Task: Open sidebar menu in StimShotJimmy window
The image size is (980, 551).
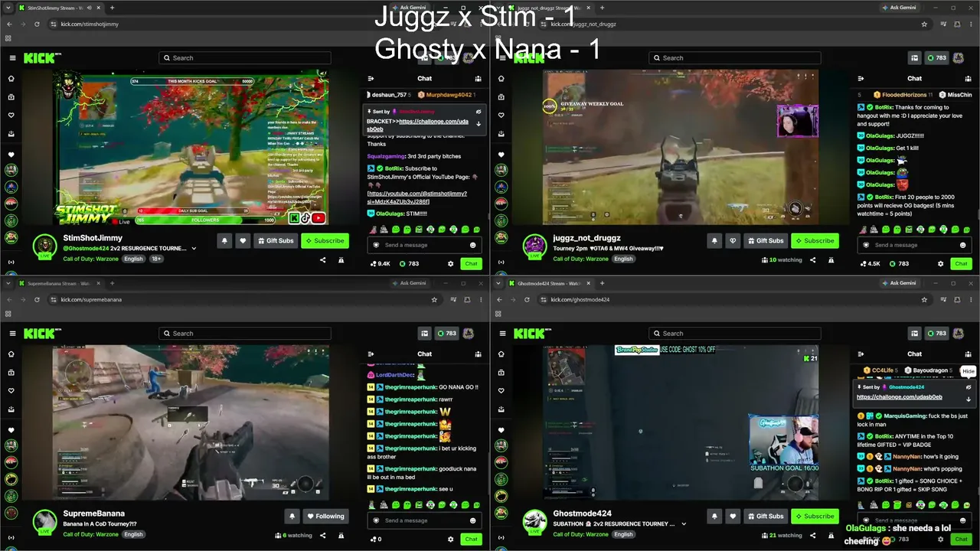Action: click(11, 58)
